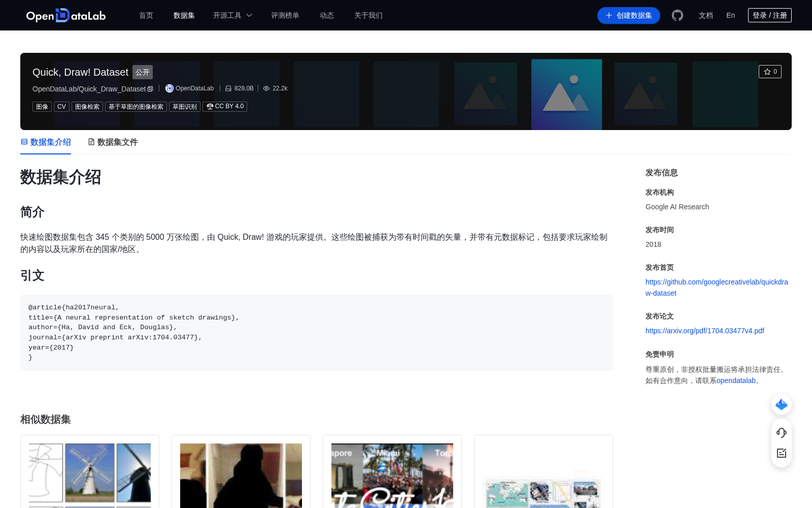Star the Quick, Draw! dataset

pyautogui.click(x=770, y=72)
